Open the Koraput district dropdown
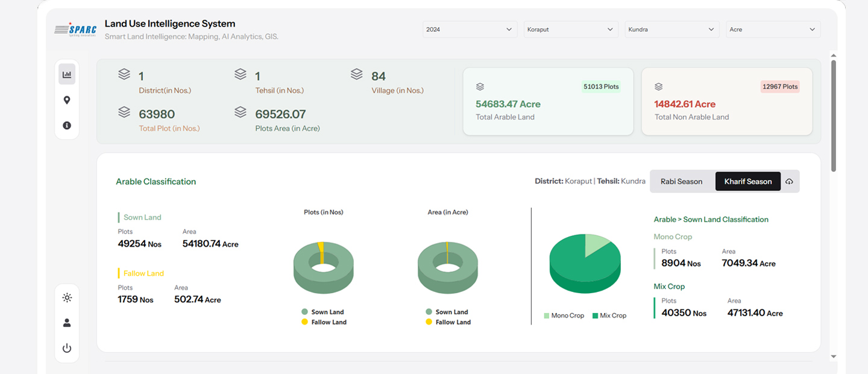Viewport: 868px width, 374px height. 571,30
